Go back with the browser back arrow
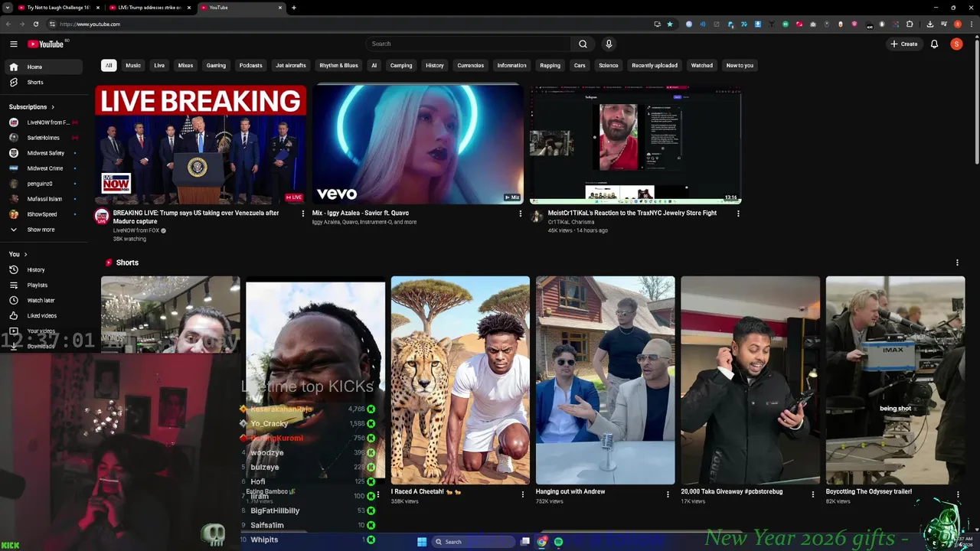The width and height of the screenshot is (980, 551). coord(8,24)
